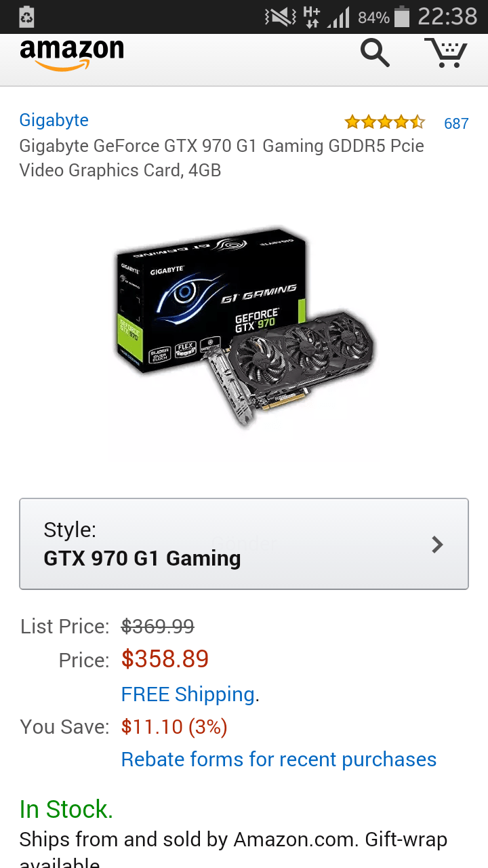488x868 pixels.
Task: Tap the In Stock availability text
Action: [66, 809]
